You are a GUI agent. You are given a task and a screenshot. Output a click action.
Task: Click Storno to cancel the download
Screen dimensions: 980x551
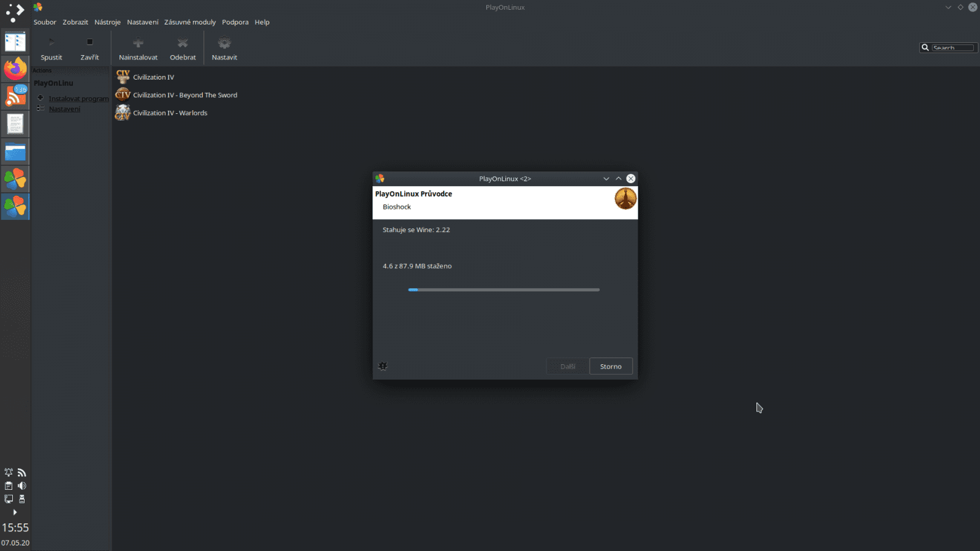tap(611, 366)
